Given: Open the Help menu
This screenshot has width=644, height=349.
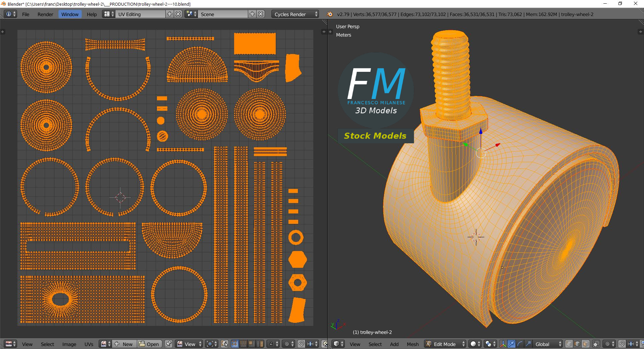Looking at the screenshot, I should (x=92, y=14).
